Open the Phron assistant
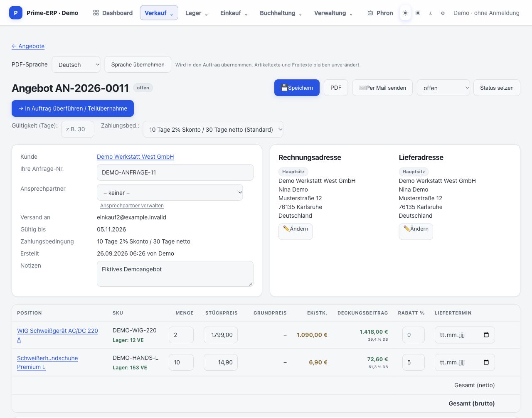 click(380, 13)
